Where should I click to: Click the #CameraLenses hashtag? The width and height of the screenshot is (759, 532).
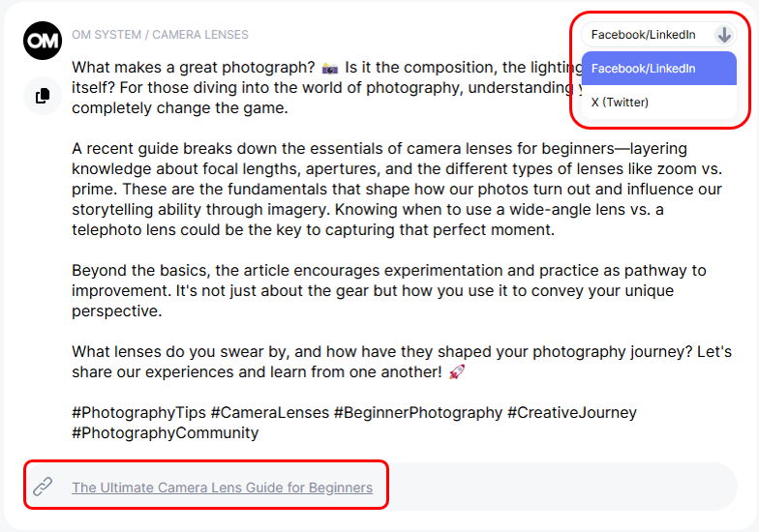click(x=268, y=412)
